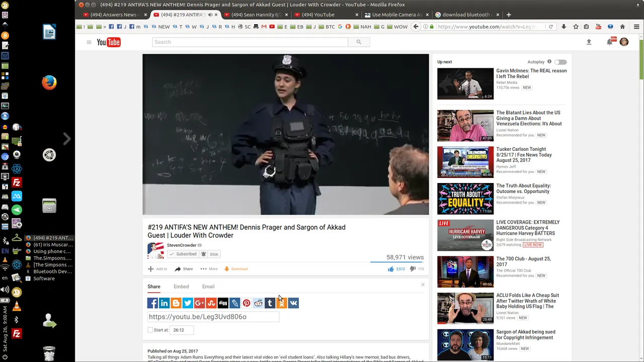Switch to Use Mobile Camera browser tab
This screenshot has height=362, width=644.
pos(396,15)
